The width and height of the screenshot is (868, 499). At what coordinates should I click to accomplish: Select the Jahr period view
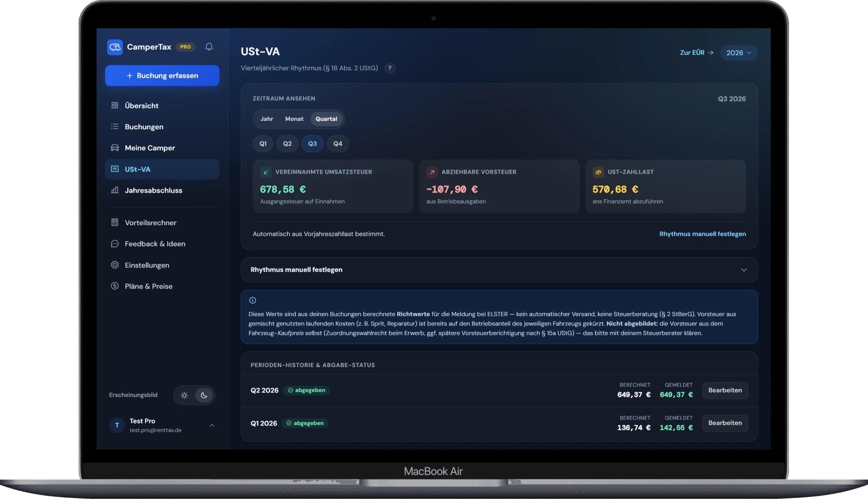pyautogui.click(x=267, y=119)
